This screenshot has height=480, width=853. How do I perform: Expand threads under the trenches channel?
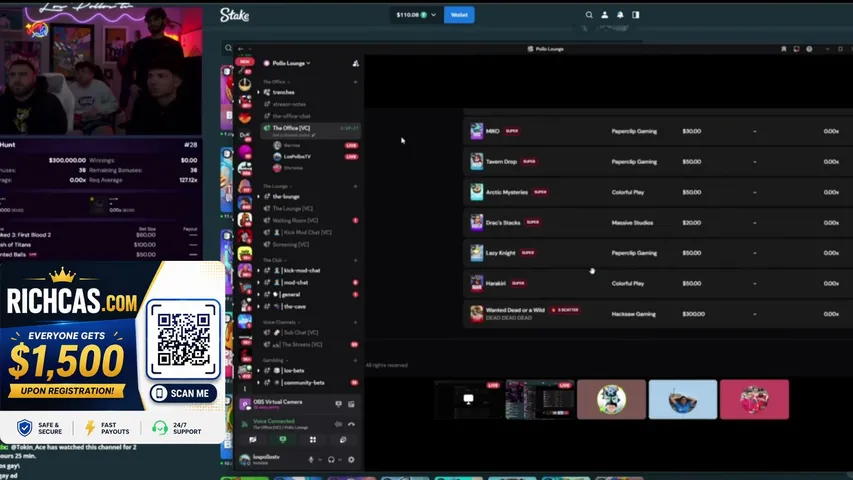point(258,93)
